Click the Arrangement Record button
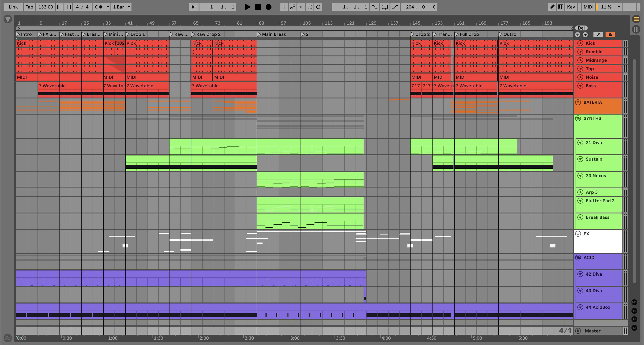 (269, 7)
